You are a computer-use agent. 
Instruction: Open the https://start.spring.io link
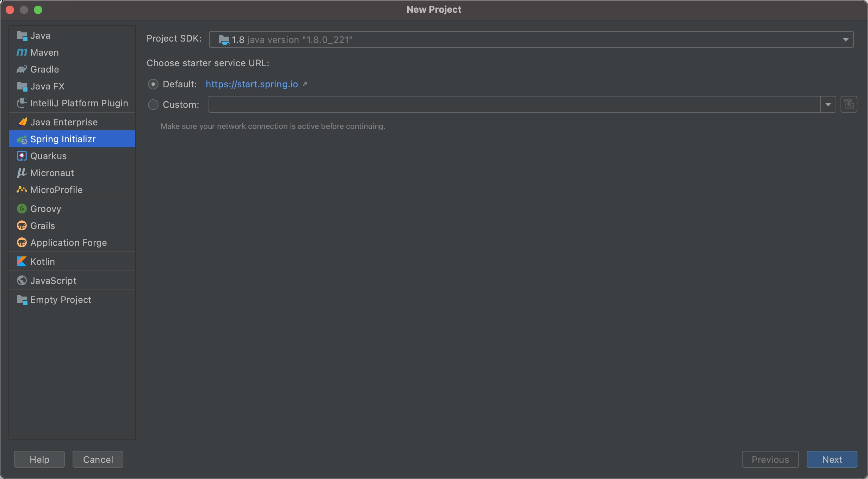(x=252, y=84)
